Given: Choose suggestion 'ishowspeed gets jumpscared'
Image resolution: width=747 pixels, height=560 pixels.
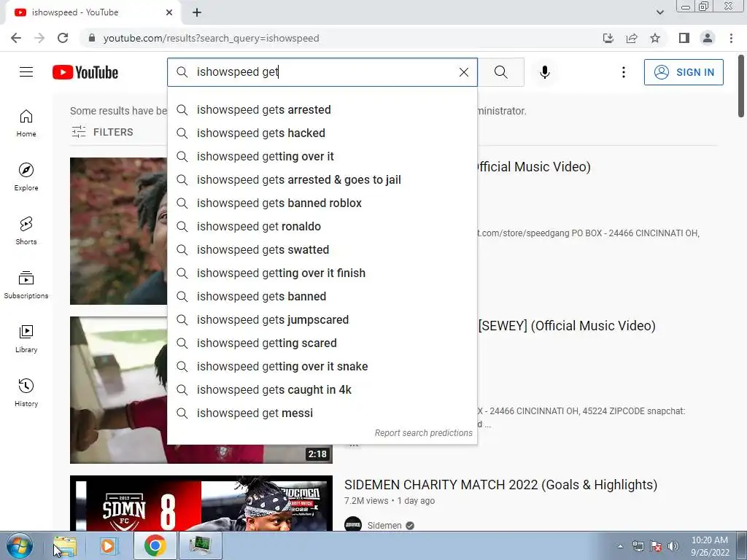Looking at the screenshot, I should (322, 320).
